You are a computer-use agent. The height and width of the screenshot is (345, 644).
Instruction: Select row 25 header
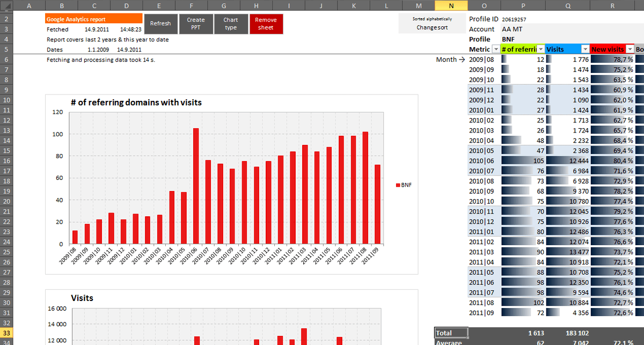click(5, 252)
